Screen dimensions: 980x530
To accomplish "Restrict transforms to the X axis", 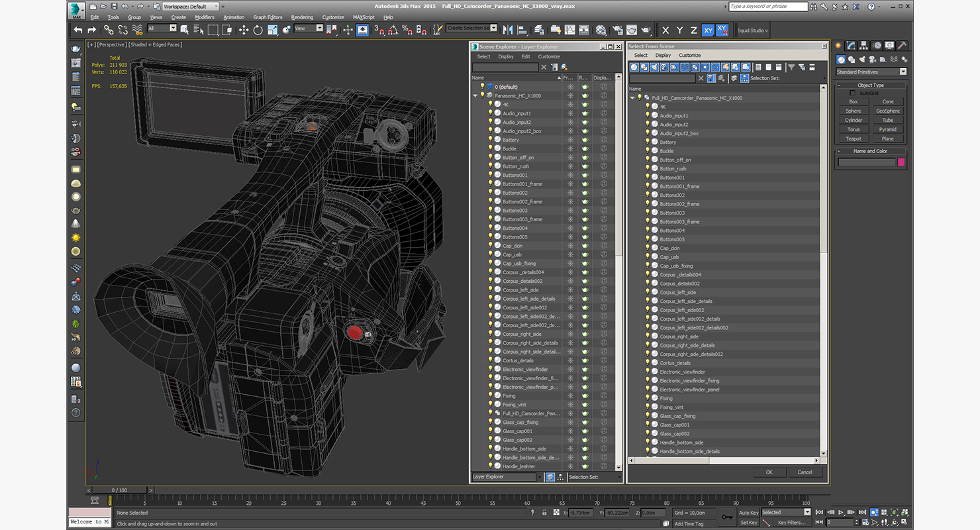I will pyautogui.click(x=665, y=30).
